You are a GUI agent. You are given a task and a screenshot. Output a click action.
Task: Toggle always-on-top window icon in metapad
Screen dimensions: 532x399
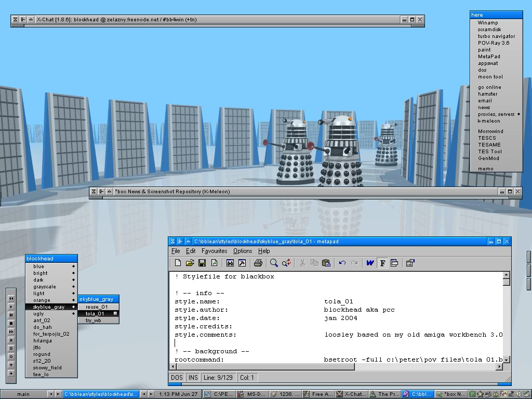394,263
